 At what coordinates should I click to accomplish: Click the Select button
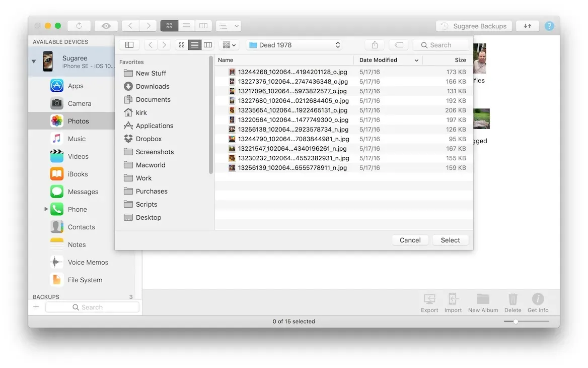(450, 240)
